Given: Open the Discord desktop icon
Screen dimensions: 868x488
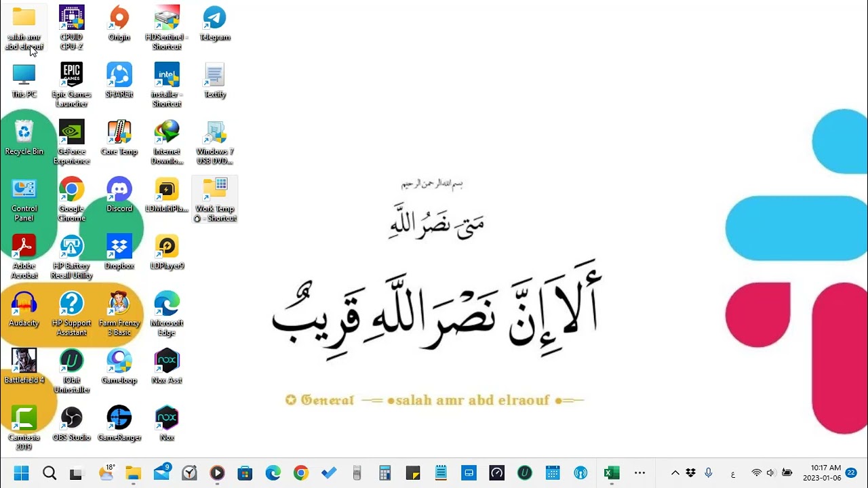Looking at the screenshot, I should click(x=119, y=195).
